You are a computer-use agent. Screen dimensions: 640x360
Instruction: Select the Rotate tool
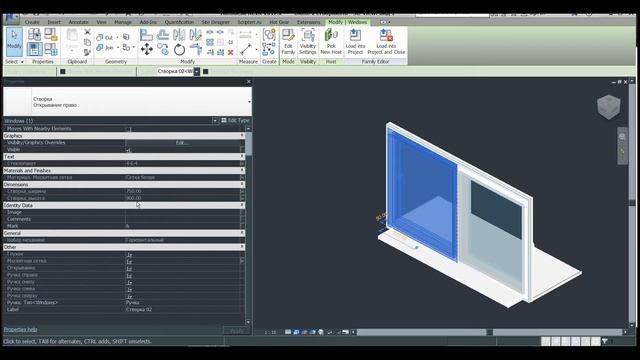180,50
